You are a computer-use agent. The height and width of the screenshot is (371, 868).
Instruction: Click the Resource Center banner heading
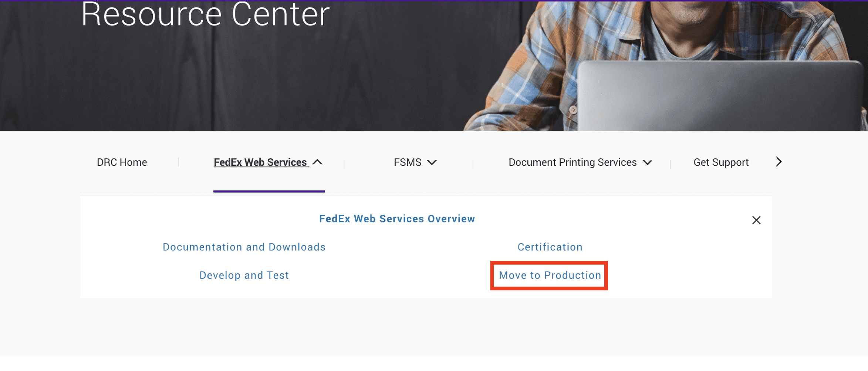point(205,15)
